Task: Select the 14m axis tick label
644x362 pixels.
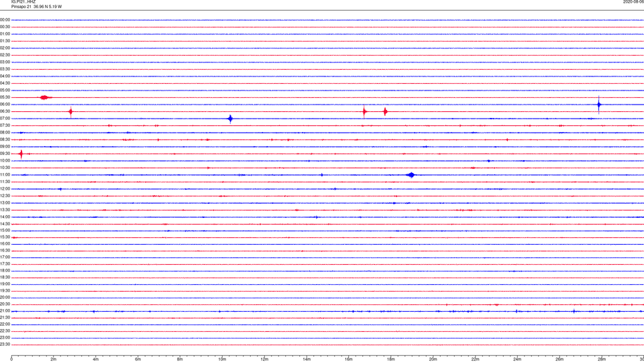Action: click(x=307, y=359)
